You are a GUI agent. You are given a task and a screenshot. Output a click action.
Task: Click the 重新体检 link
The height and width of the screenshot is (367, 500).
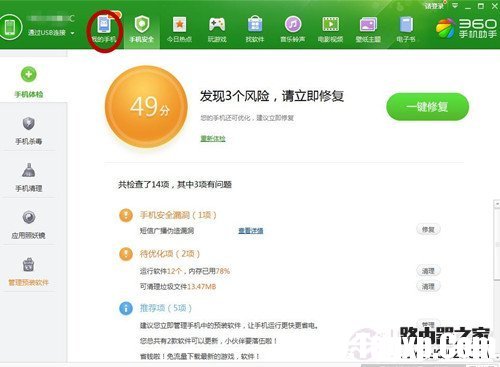click(213, 138)
